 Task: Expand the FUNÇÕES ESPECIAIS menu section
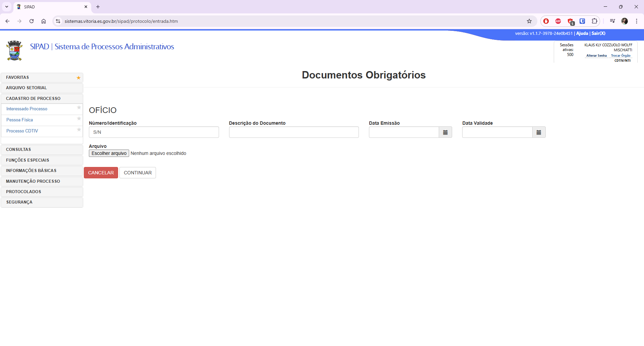42,160
